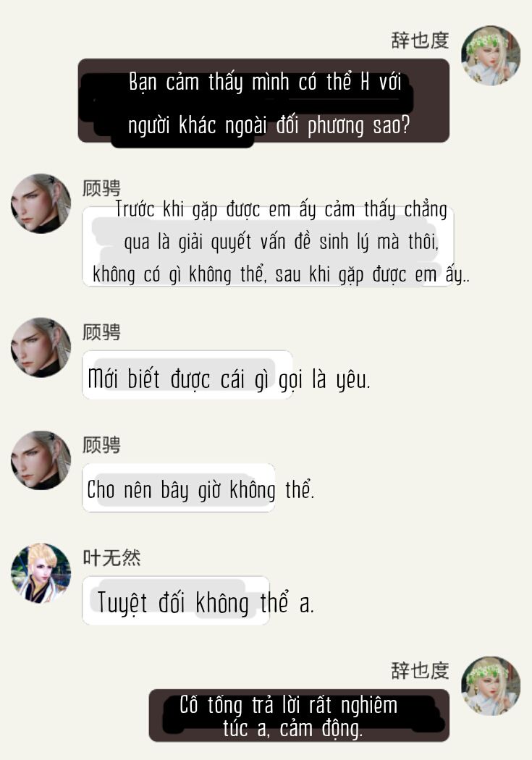This screenshot has width=532, height=760.
Task: Open 叶无然's blonde character avatar
Action: coord(41,573)
